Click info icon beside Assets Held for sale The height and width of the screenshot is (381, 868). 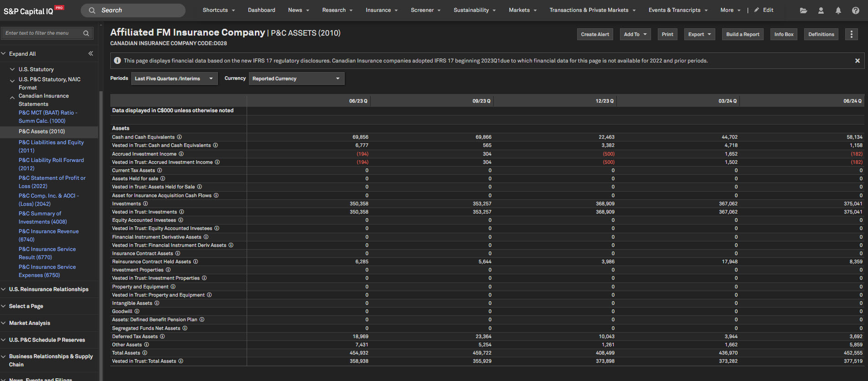pyautogui.click(x=163, y=178)
